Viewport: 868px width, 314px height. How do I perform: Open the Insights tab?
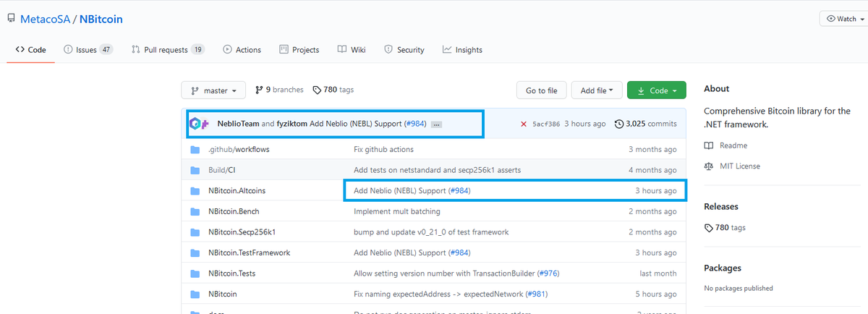coord(462,50)
